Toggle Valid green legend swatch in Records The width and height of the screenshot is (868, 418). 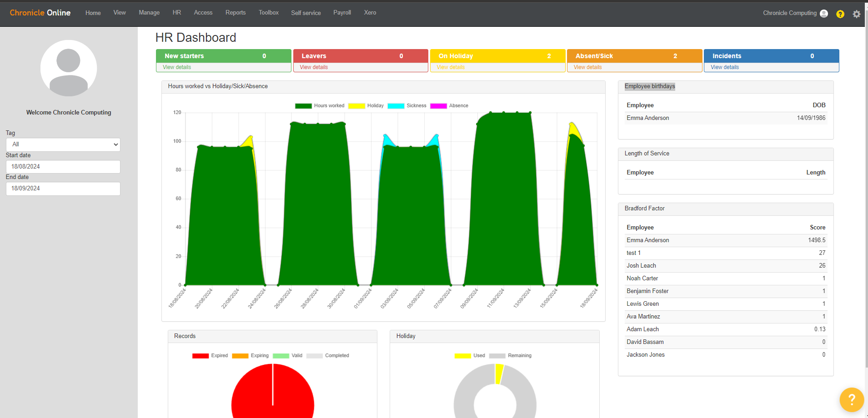tap(281, 356)
